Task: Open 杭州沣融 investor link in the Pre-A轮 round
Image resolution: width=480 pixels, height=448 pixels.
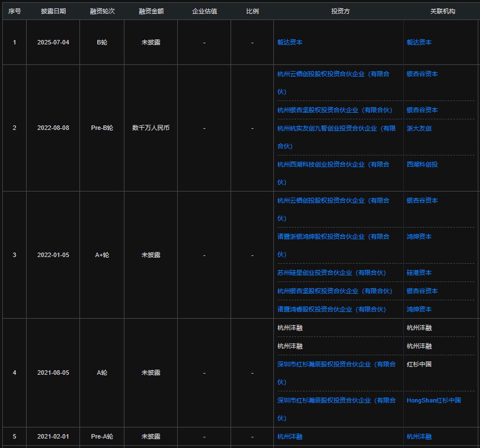Action: 289,437
